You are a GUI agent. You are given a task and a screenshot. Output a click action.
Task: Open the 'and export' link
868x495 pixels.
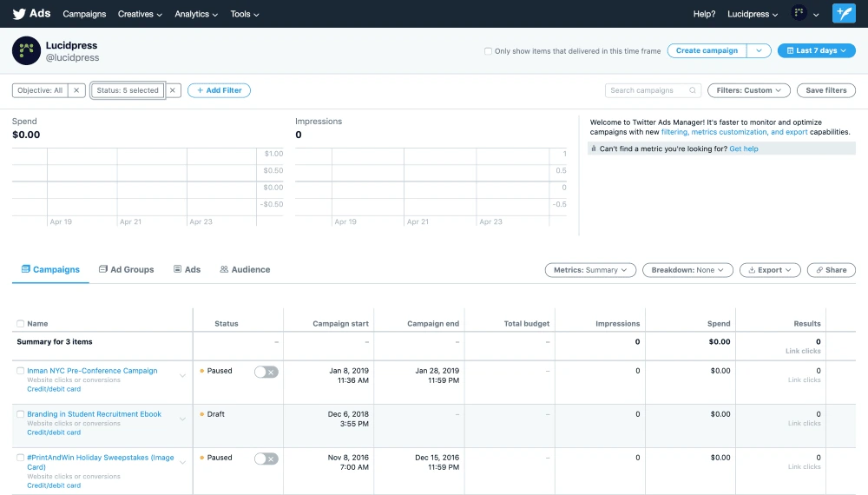click(x=789, y=132)
